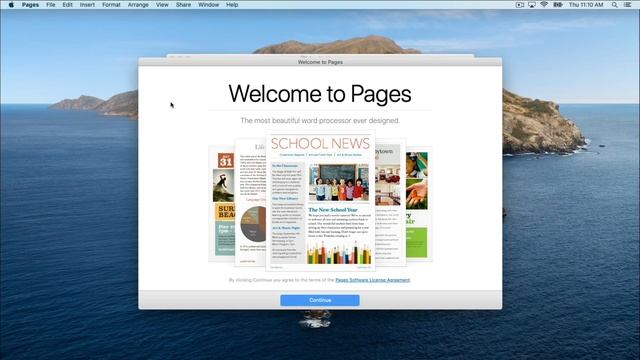Open the AirPlay display menu icon
This screenshot has width=640, height=360.
[532, 5]
